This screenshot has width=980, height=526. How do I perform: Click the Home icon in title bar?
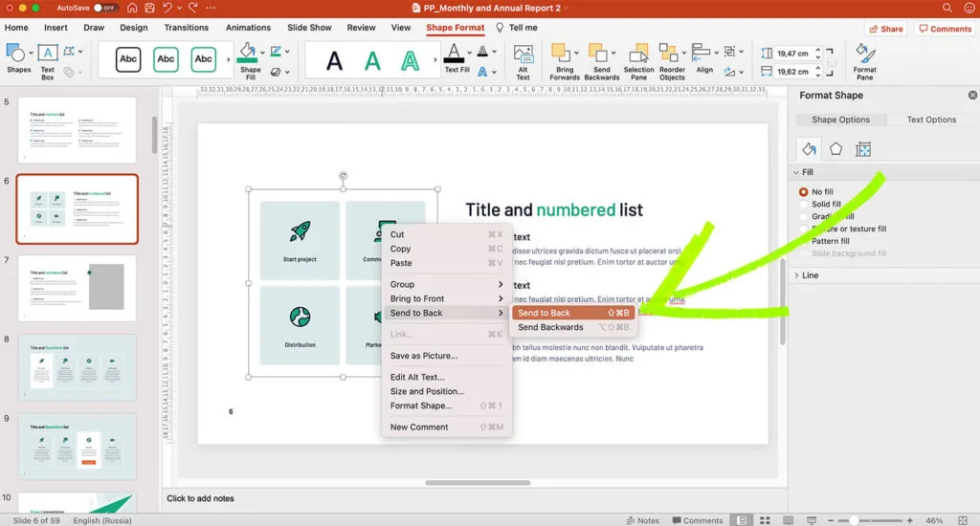(132, 8)
